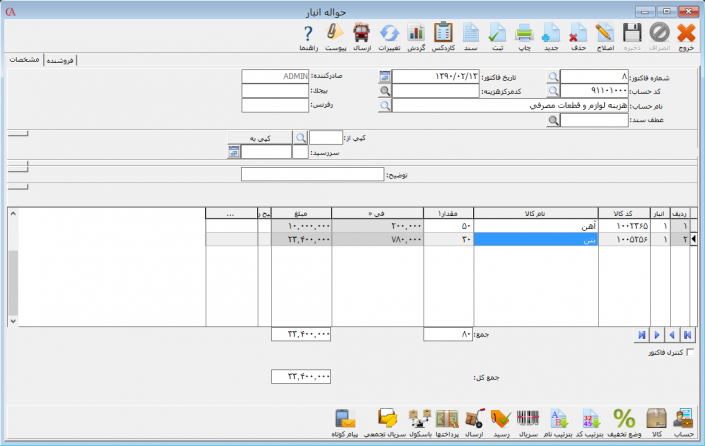Click the وضع تخفیف percent icon
Screen dimensions: 705x446
624,422
